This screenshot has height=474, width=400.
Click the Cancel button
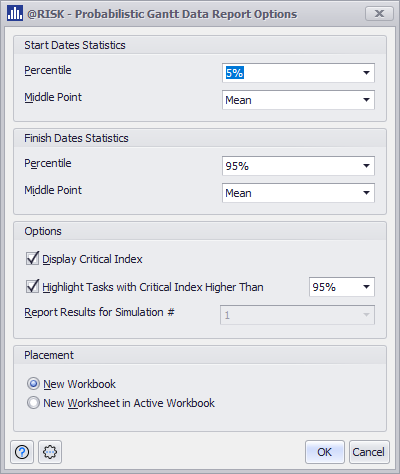point(369,452)
